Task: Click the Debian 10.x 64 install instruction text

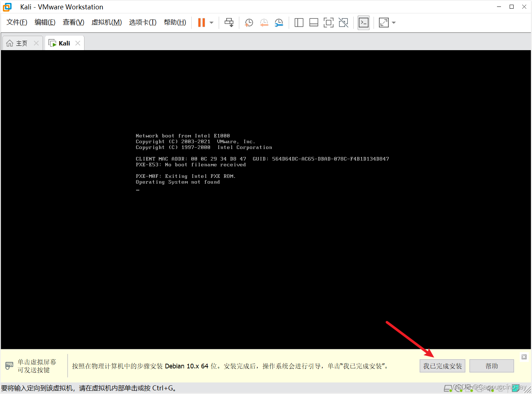Action: (x=230, y=366)
